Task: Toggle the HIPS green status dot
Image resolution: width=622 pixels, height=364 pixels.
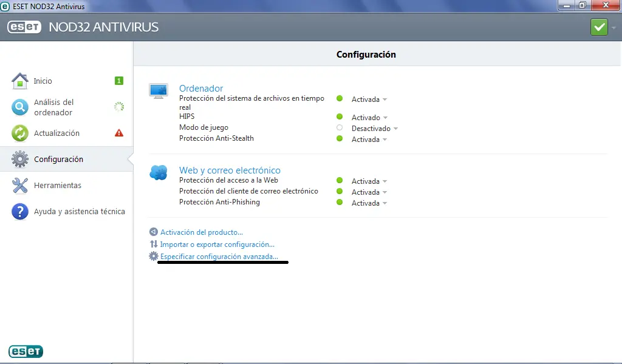Action: click(340, 117)
